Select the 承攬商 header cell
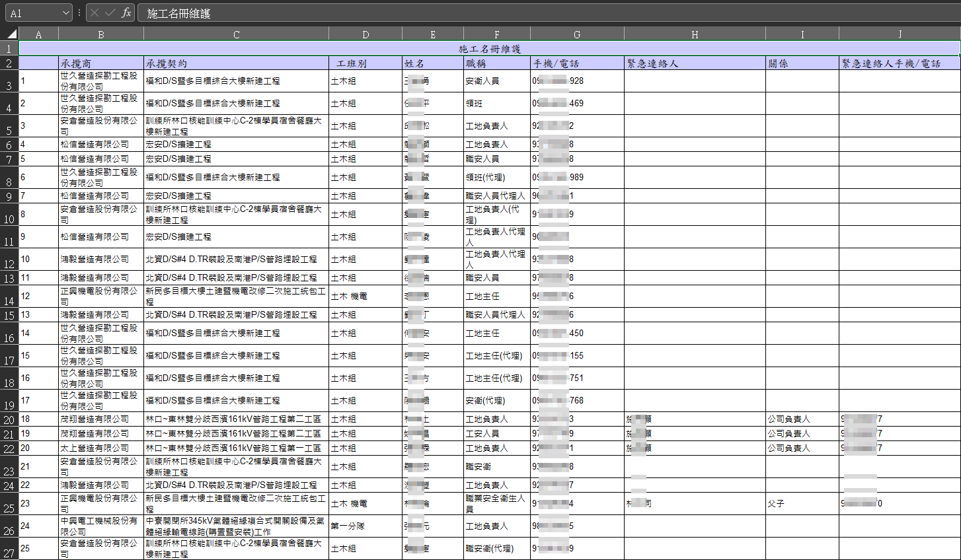Screen dimensions: 961x560 point(101,63)
